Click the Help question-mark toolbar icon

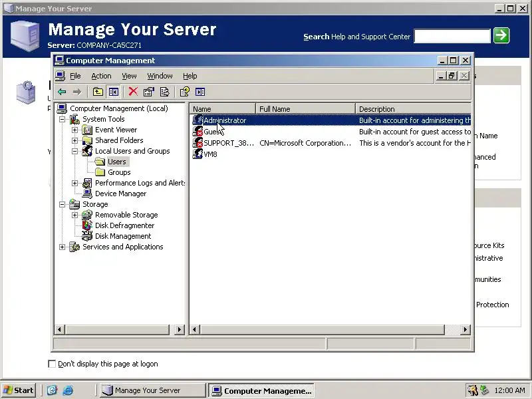pyautogui.click(x=185, y=92)
